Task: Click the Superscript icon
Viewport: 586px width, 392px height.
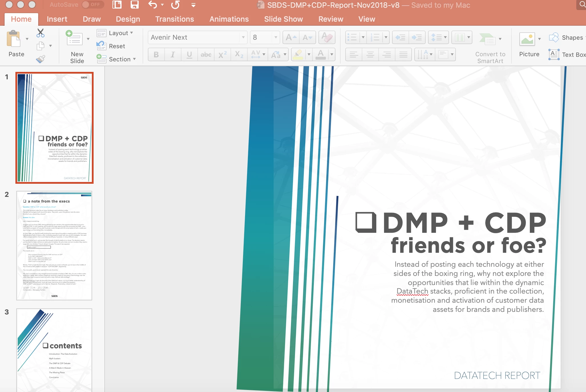Action: [222, 54]
